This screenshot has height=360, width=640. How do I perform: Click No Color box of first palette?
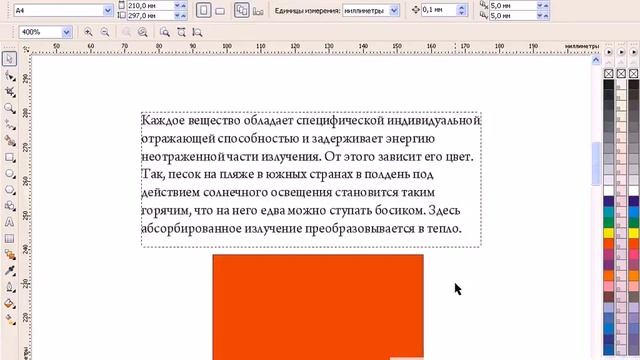tap(609, 73)
